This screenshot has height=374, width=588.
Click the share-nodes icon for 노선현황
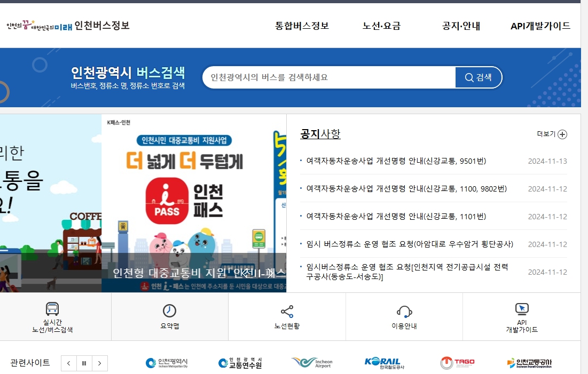tap(287, 312)
